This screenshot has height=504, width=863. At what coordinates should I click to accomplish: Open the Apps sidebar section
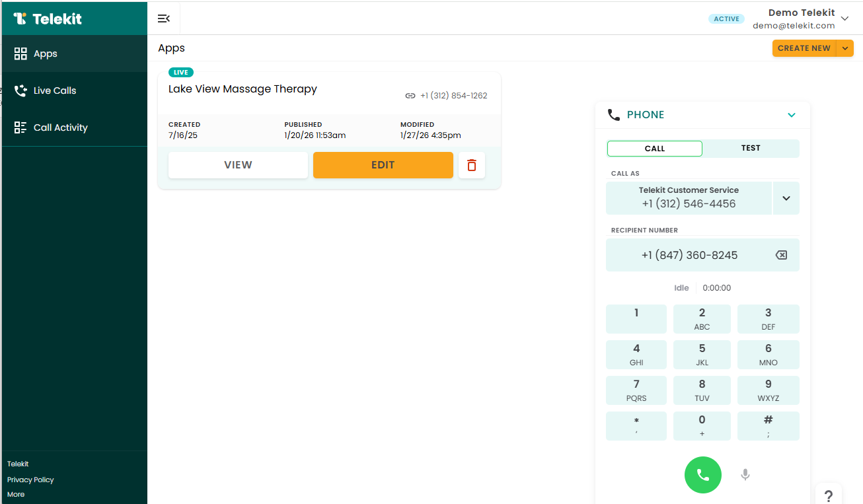tap(74, 54)
